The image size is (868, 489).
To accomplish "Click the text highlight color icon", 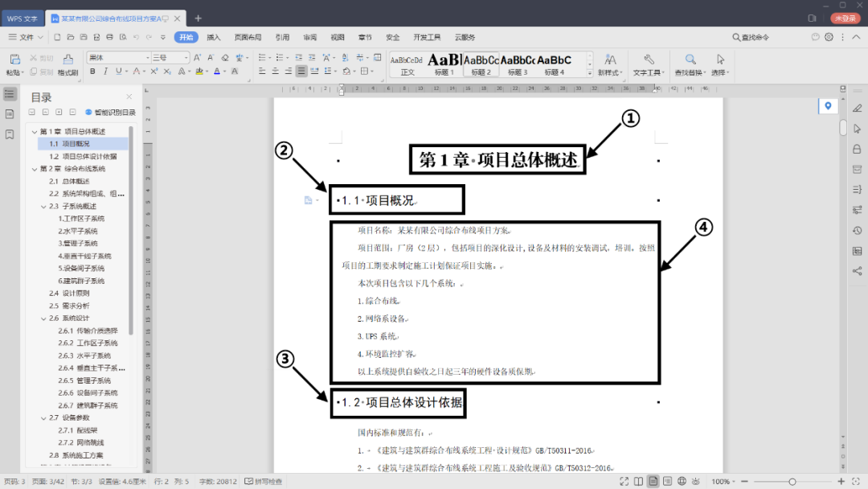I will [199, 72].
